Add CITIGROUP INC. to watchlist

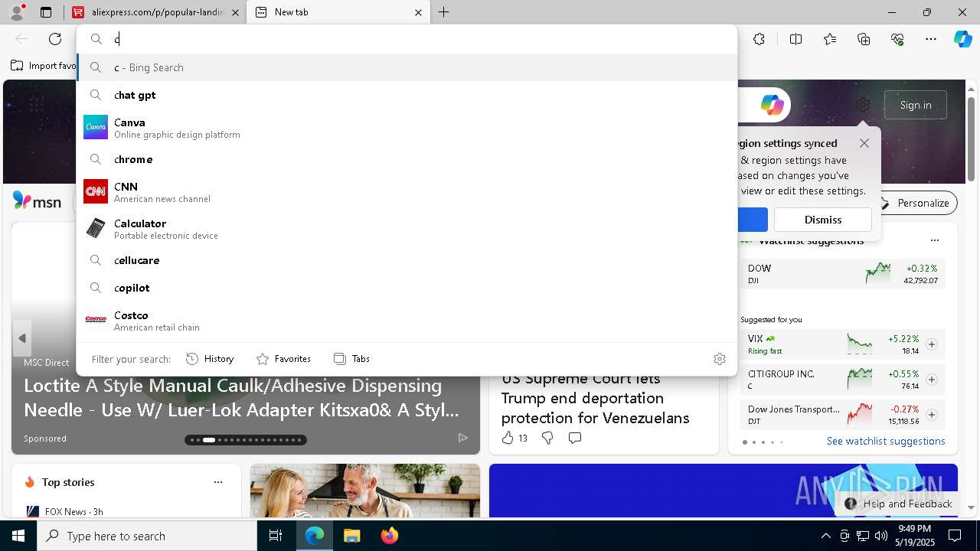pos(932,380)
